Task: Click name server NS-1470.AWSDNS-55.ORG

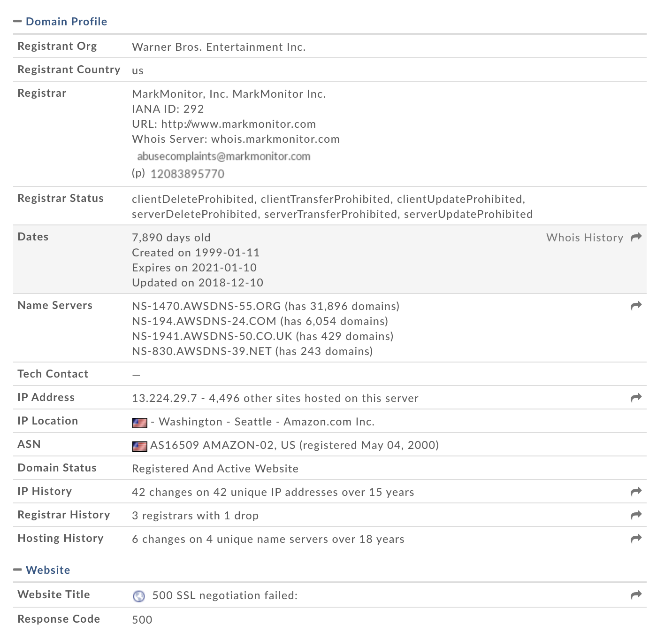Action: pyautogui.click(x=206, y=306)
